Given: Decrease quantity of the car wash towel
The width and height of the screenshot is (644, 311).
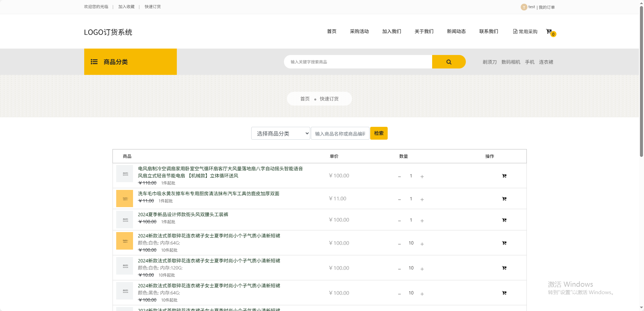Looking at the screenshot, I should (399, 199).
